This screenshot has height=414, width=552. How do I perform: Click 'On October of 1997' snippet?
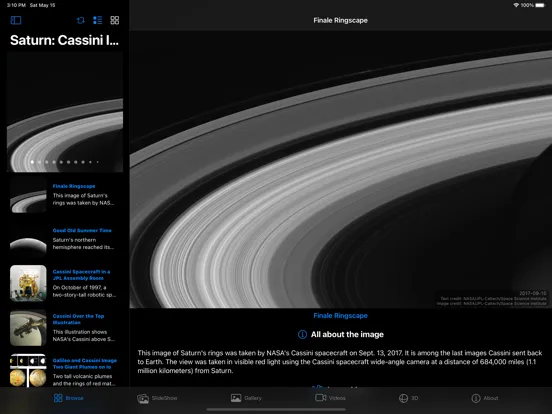[84, 291]
